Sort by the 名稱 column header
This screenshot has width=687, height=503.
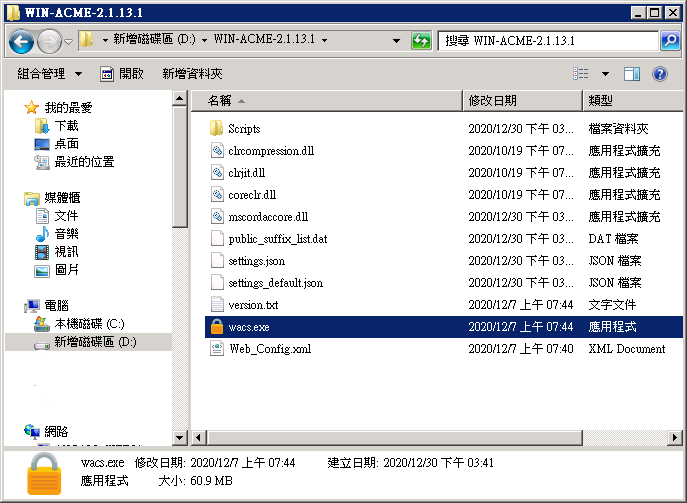coord(327,101)
